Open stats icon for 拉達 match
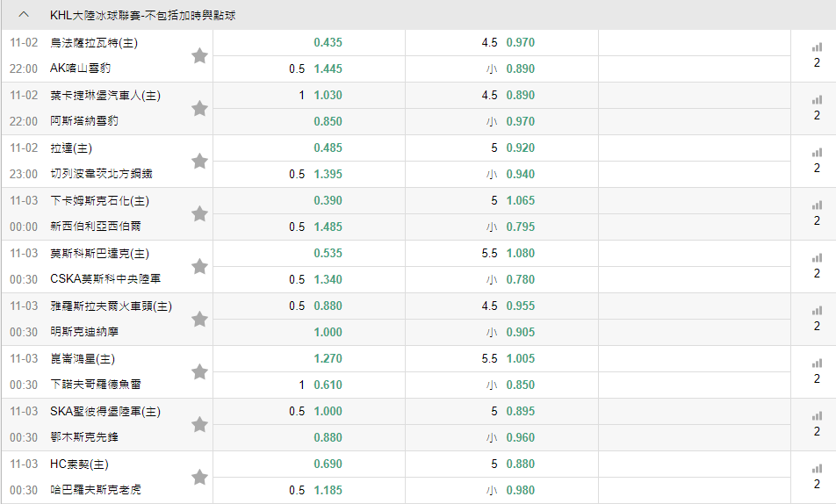836x504 pixels. (817, 153)
